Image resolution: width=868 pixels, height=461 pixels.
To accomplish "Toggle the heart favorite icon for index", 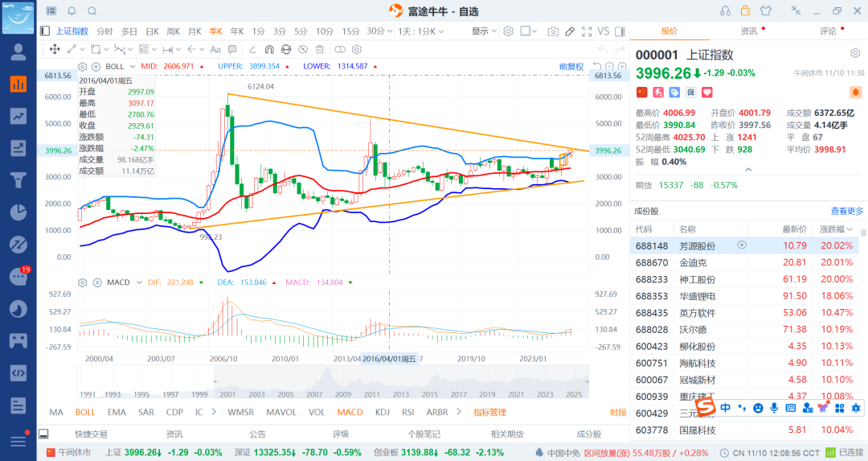I will (707, 93).
